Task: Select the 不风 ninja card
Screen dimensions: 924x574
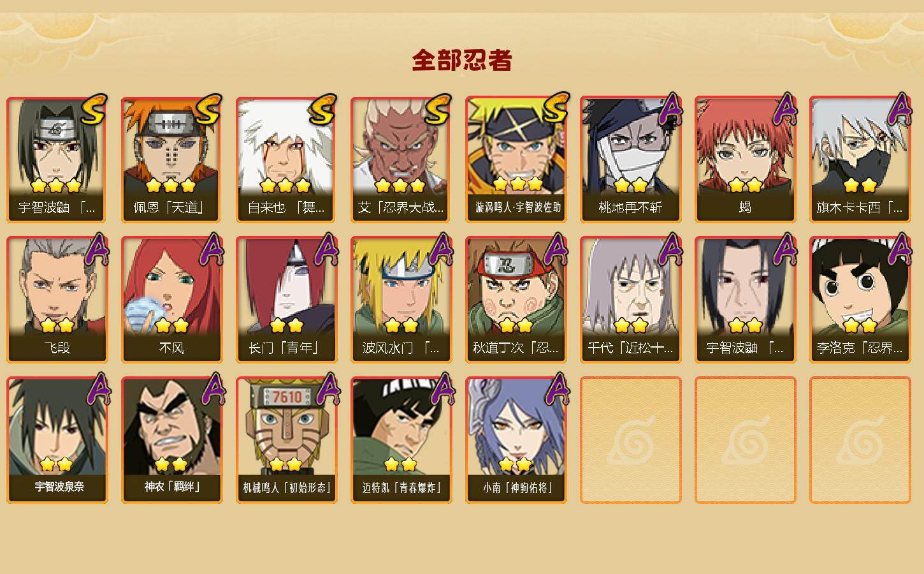Action: tap(171, 300)
